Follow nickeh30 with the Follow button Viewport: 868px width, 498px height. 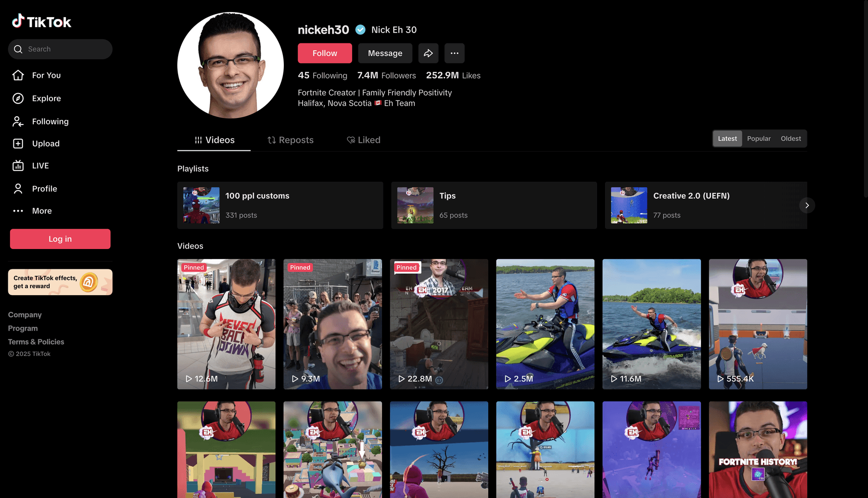click(324, 53)
